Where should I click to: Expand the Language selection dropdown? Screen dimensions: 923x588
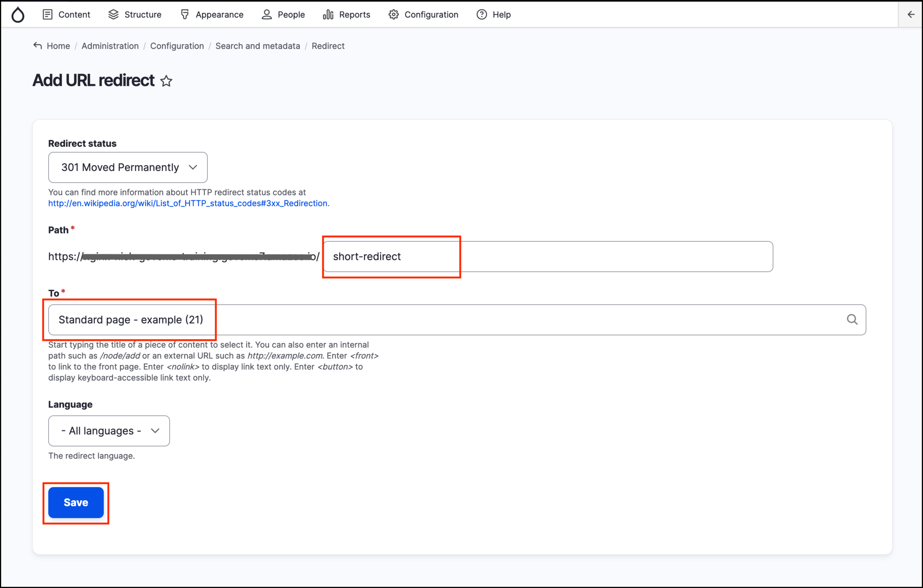pyautogui.click(x=109, y=431)
